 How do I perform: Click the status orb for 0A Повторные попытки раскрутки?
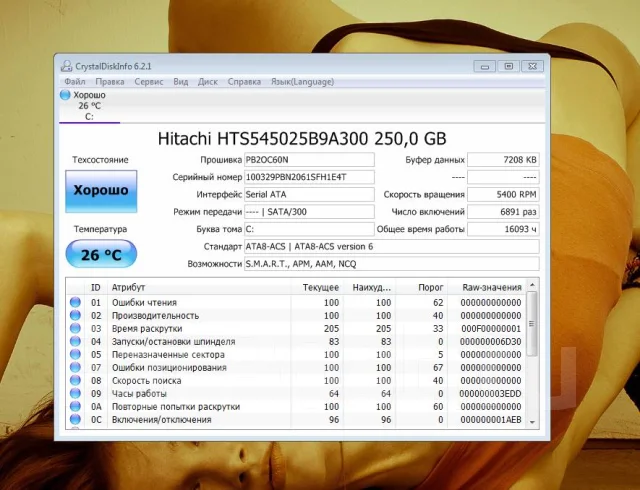[x=75, y=407]
